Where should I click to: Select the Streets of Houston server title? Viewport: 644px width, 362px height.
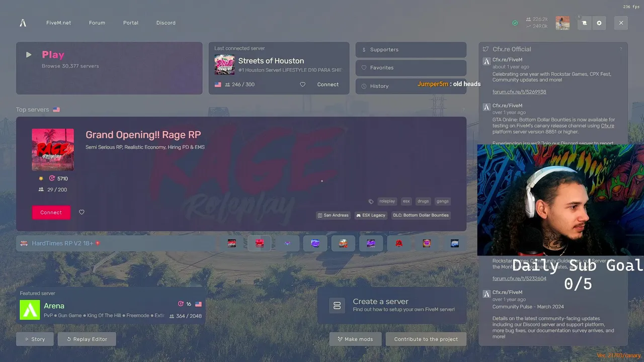coord(271,61)
